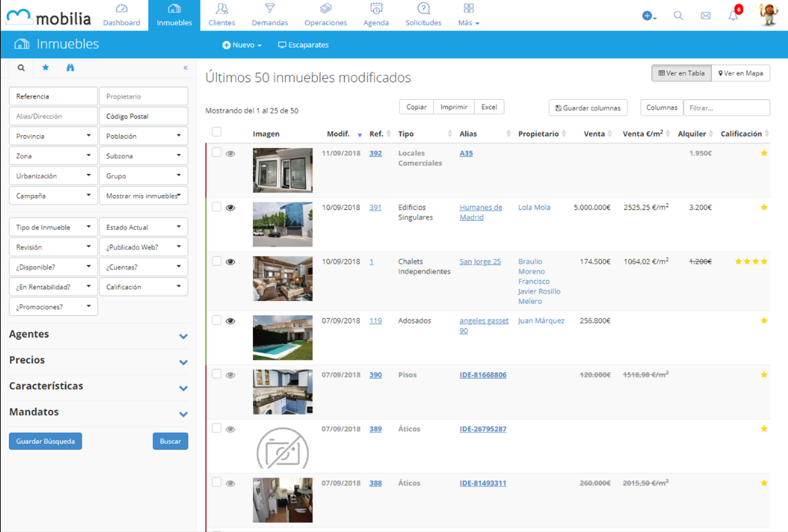Click the Filtrar input field
This screenshot has height=532, width=788.
point(726,108)
